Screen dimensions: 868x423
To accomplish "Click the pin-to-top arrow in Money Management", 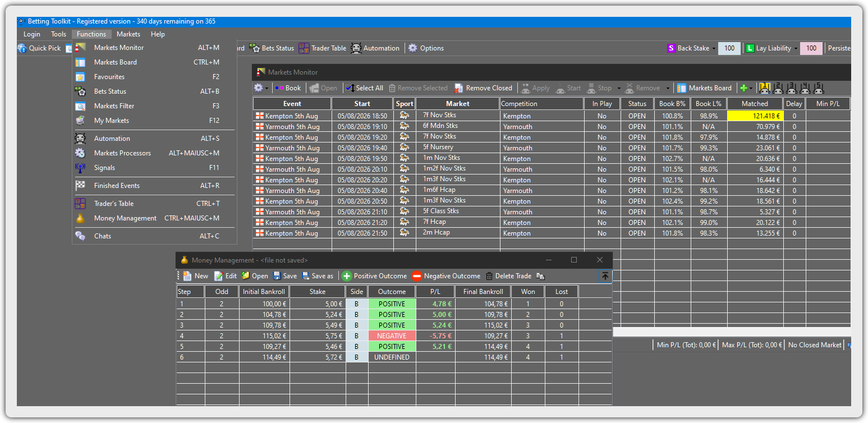I will [605, 276].
